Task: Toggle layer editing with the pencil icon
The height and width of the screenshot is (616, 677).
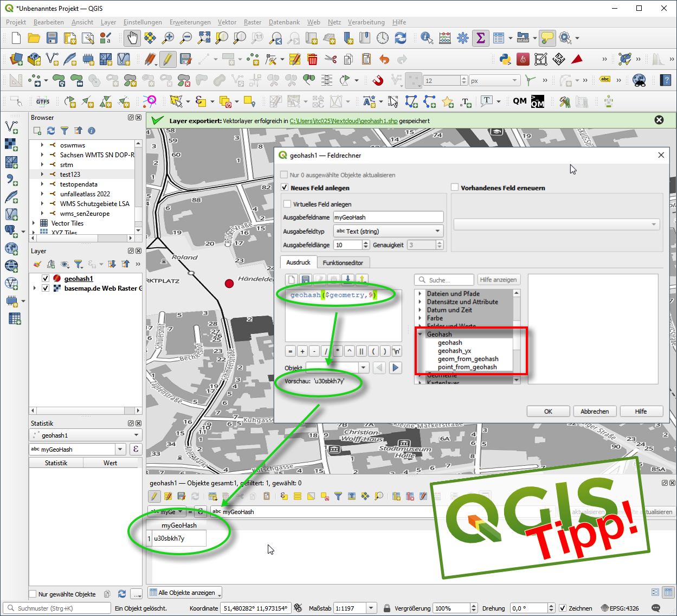Action: (x=167, y=59)
